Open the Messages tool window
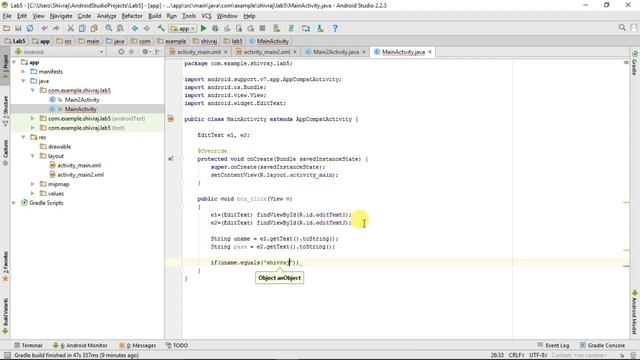This screenshot has width=640, height=360. tap(138, 345)
